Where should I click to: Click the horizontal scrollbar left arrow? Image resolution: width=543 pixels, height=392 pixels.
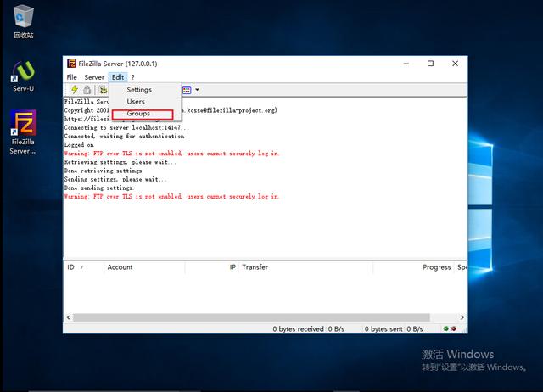[69, 317]
